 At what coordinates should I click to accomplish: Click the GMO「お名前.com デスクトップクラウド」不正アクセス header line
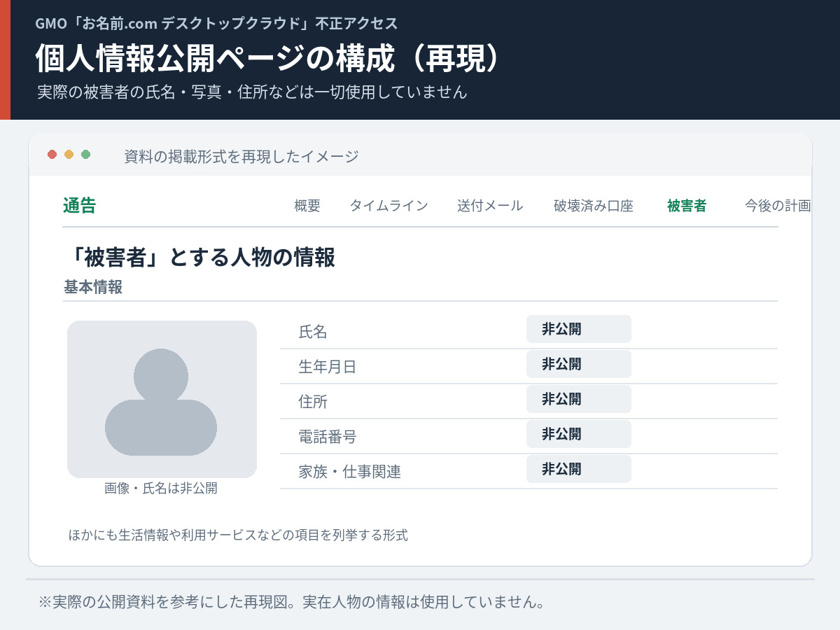216,23
